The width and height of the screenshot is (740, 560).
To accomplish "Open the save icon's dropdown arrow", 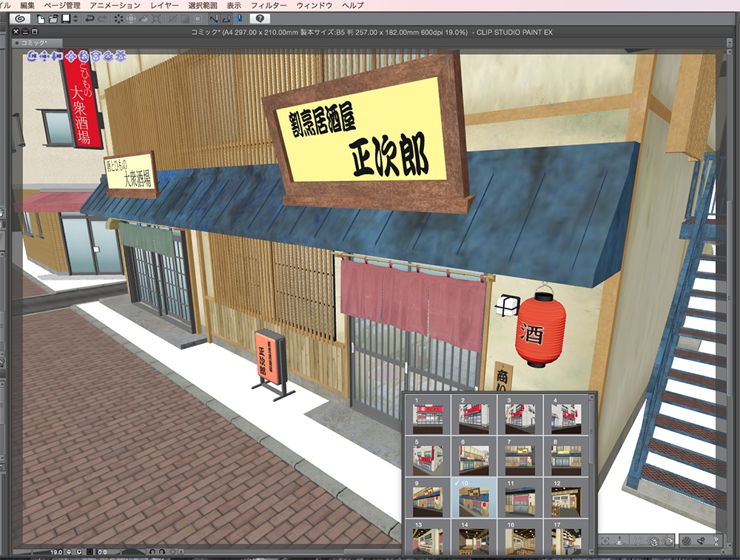I will (75, 21).
